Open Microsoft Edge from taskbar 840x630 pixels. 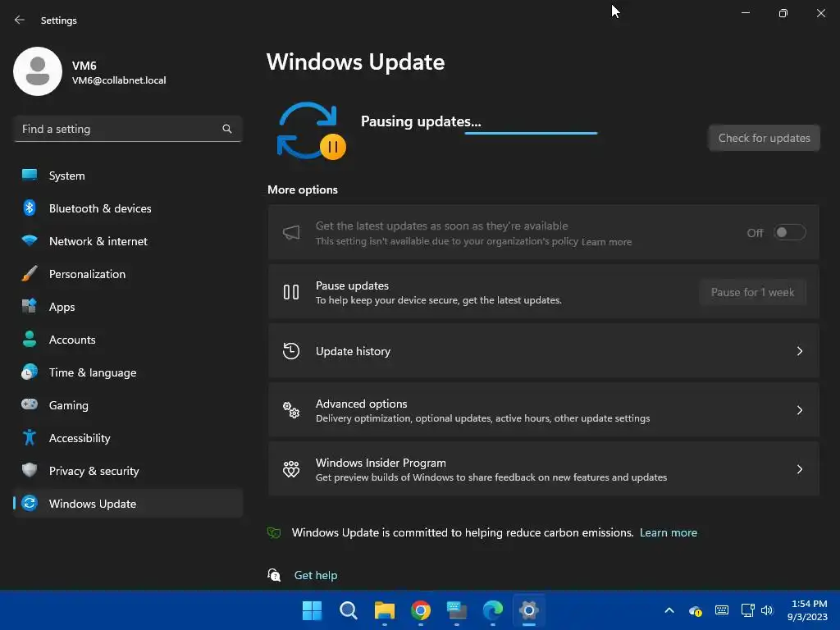(493, 610)
